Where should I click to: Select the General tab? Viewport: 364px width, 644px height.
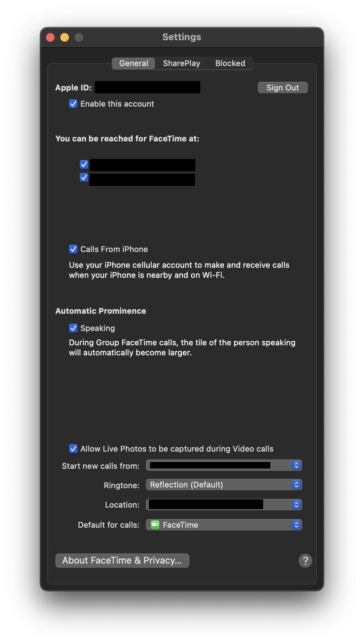[x=134, y=63]
